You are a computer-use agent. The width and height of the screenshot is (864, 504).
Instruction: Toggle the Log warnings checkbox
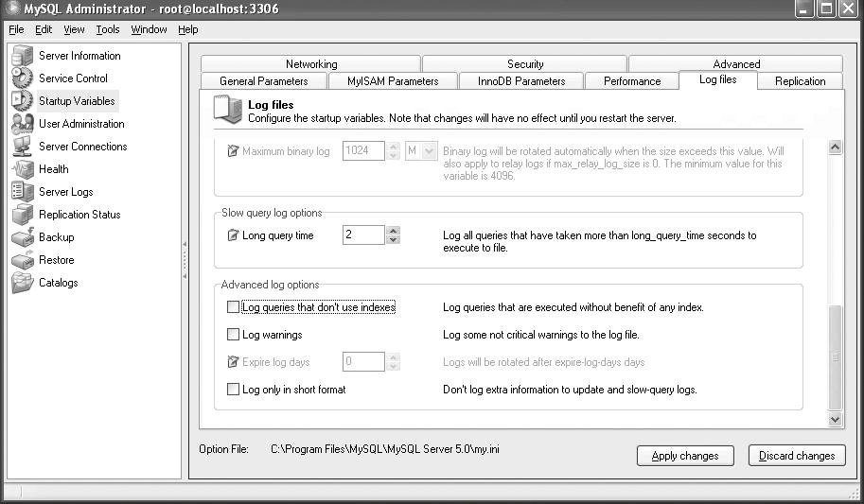coord(233,335)
